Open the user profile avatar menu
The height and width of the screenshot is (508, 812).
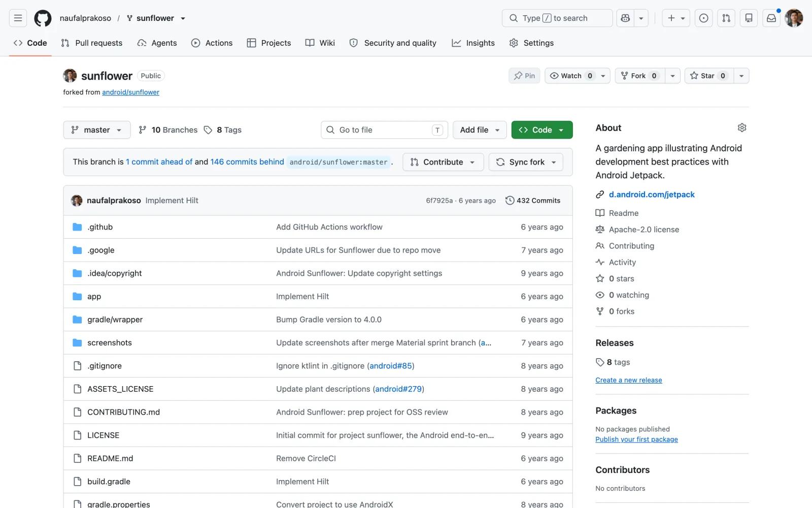click(x=794, y=18)
